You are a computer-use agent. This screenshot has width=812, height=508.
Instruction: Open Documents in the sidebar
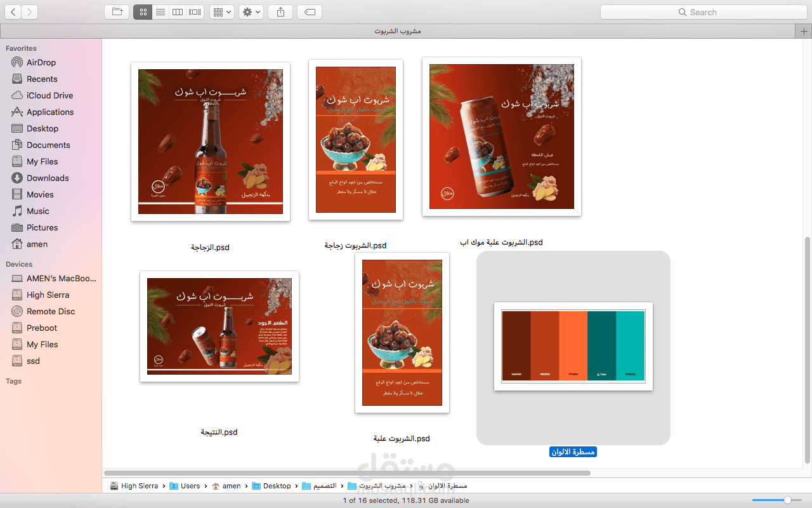[x=48, y=145]
